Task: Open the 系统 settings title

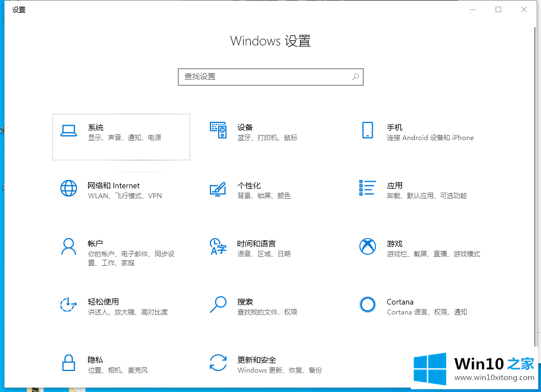Action: pos(96,127)
